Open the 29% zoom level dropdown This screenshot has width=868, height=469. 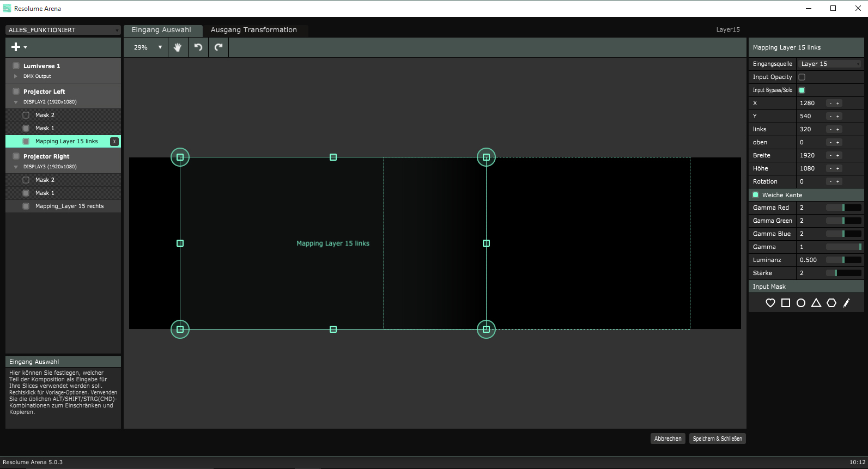[148, 47]
